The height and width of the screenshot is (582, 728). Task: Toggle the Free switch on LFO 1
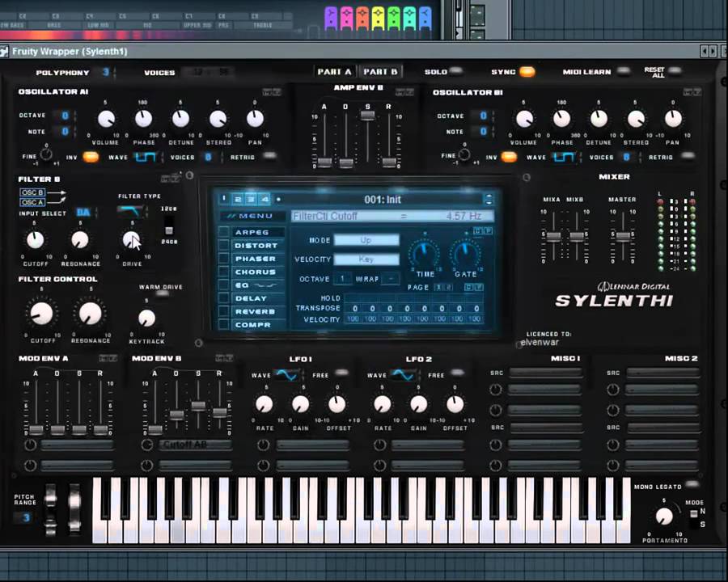(341, 373)
